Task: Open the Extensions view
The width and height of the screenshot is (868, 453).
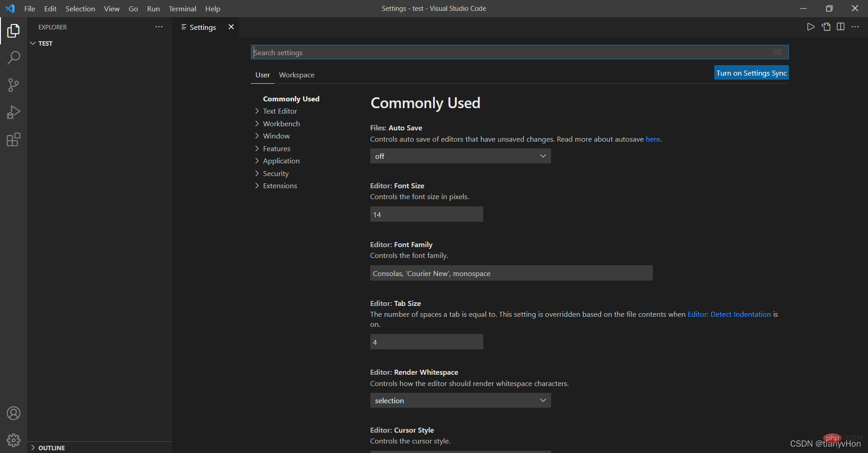Action: pos(14,140)
